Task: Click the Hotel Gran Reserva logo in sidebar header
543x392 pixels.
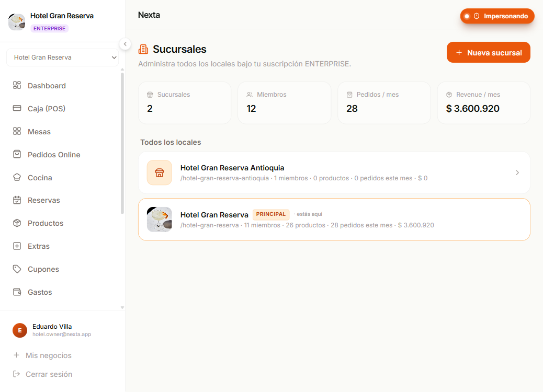Action: 17,22
